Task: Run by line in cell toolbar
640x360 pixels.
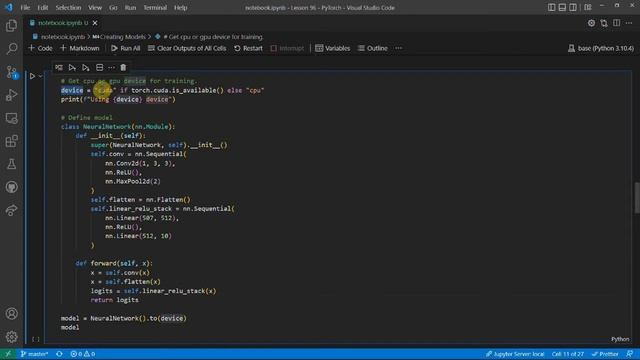Action: [59, 67]
